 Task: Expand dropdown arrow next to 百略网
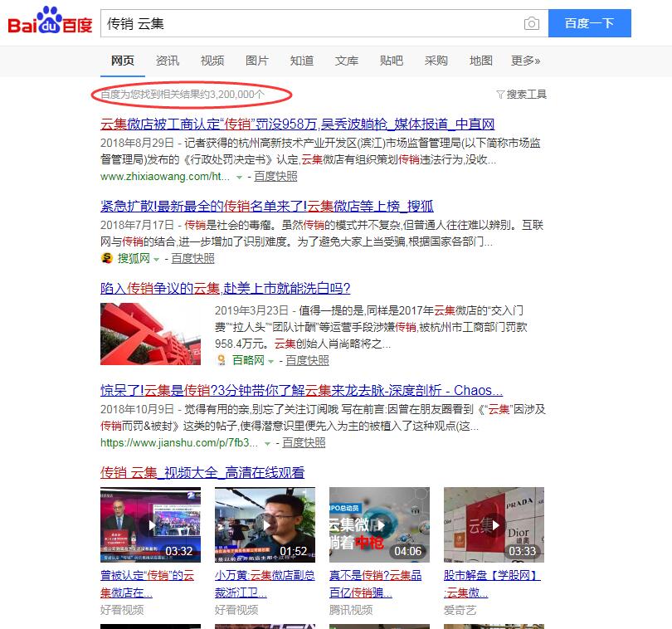coord(270,362)
